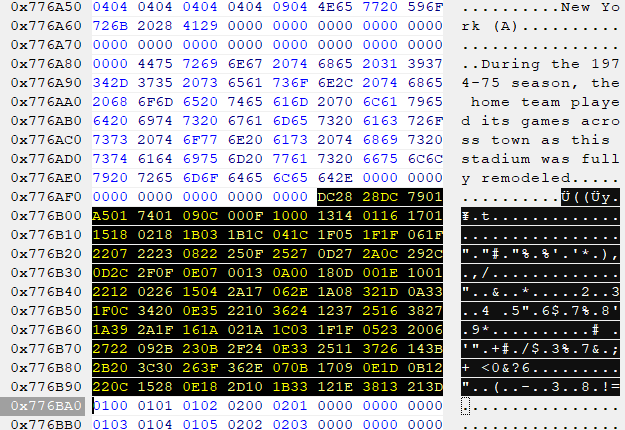Click hex word 4129 in row 0x776A60
Screen dimensions: 625x430
(200, 26)
